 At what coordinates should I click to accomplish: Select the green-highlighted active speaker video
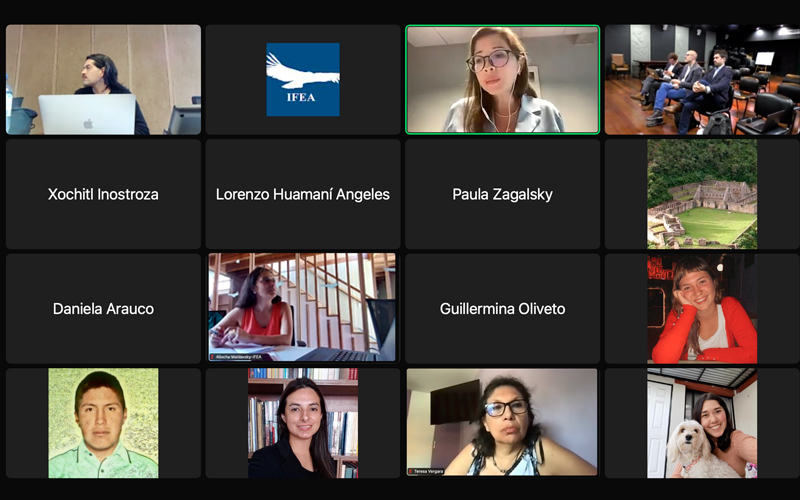pyautogui.click(x=503, y=80)
